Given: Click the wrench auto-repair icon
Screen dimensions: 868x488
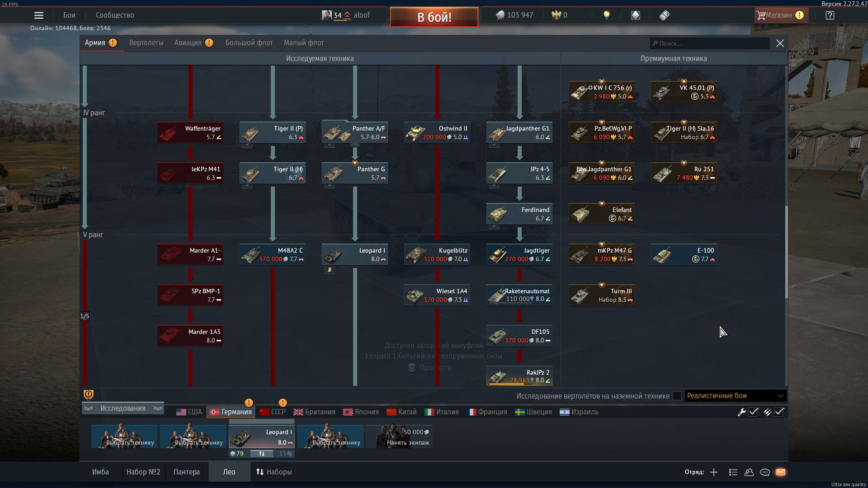Looking at the screenshot, I should coord(741,412).
